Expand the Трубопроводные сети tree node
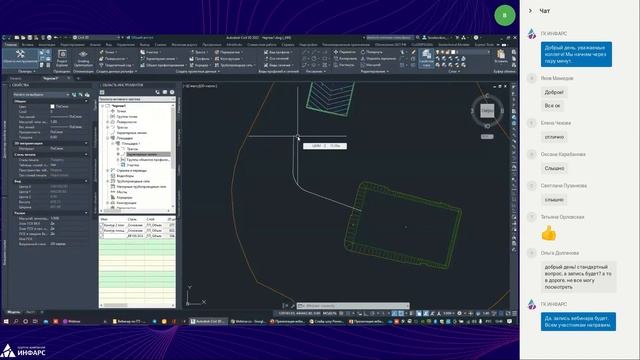This screenshot has height=360, width=640. 108,181
